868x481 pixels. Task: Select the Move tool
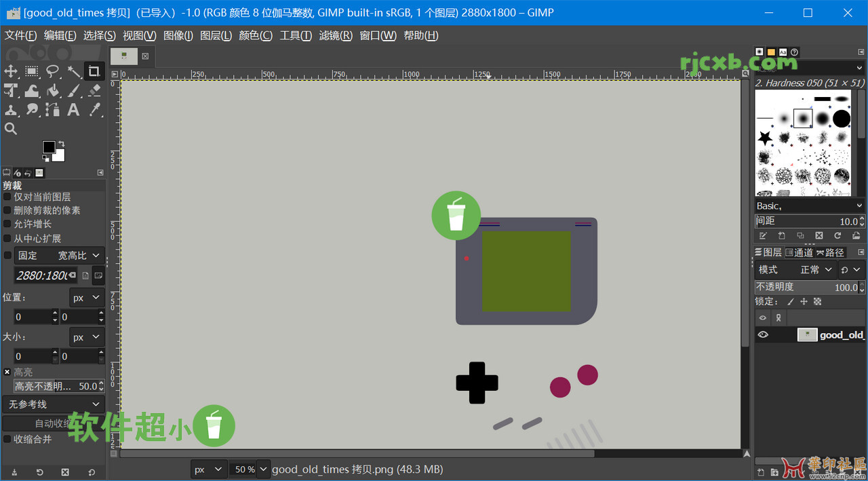(x=11, y=71)
